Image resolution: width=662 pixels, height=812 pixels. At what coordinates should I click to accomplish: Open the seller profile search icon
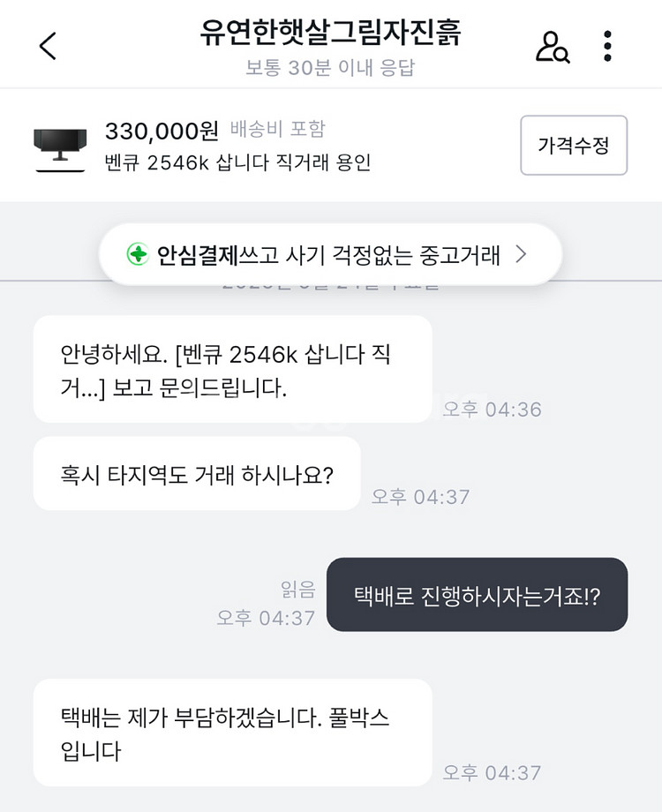(553, 46)
